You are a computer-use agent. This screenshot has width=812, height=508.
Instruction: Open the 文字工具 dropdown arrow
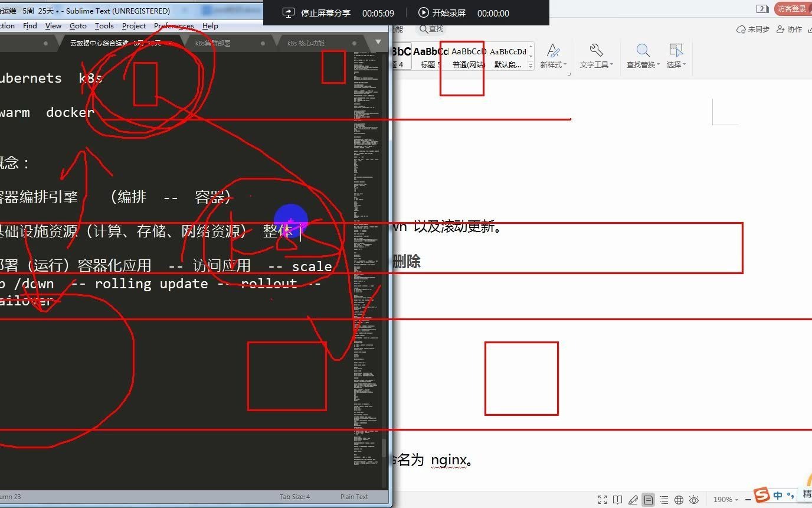[612, 65]
